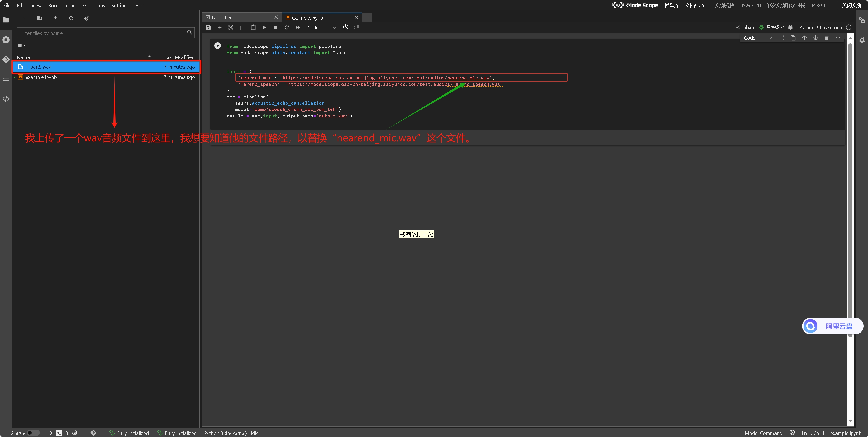Open the View menu
The width and height of the screenshot is (868, 437).
[x=36, y=5]
